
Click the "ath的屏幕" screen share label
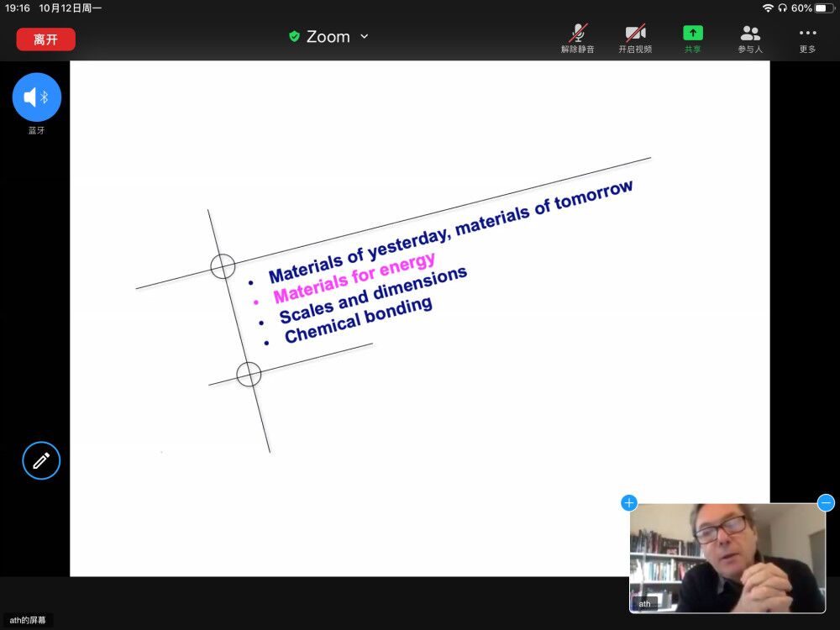pos(28,620)
